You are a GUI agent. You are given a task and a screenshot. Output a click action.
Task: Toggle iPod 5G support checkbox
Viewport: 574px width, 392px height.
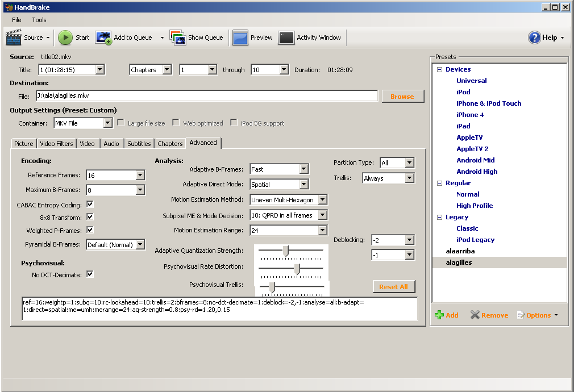234,123
